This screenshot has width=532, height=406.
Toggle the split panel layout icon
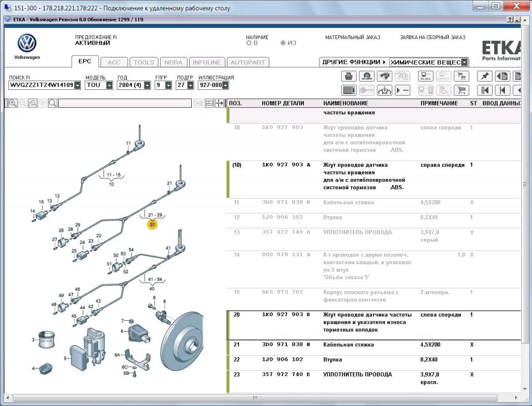click(209, 103)
